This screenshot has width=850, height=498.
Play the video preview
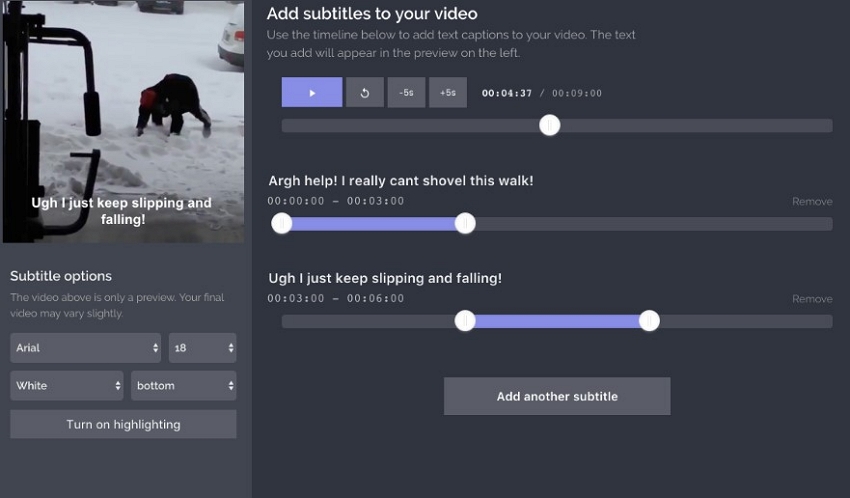[312, 92]
